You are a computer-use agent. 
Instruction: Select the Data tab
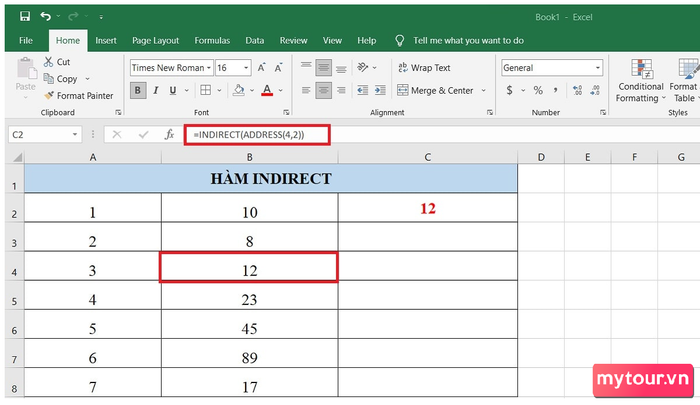point(254,41)
